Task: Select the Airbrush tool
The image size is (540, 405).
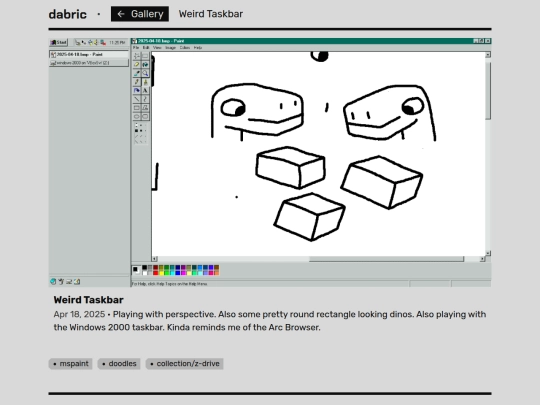Action: click(x=137, y=90)
